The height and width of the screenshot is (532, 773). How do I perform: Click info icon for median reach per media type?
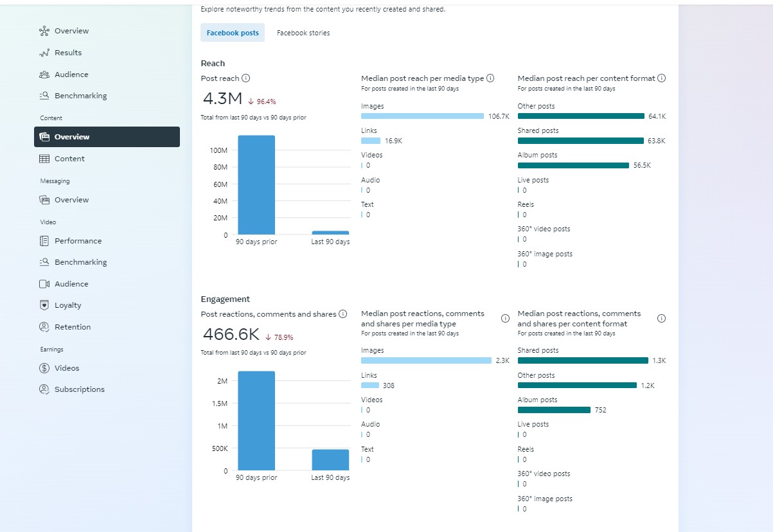pyautogui.click(x=490, y=78)
